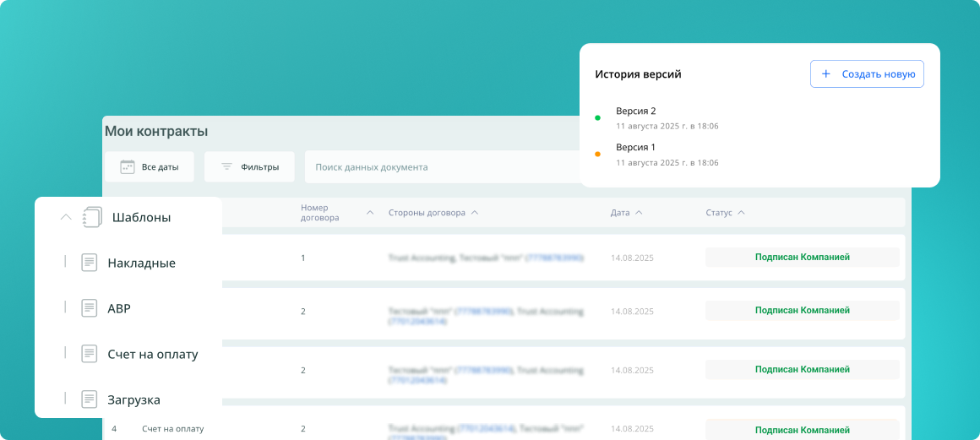Screen dimensions: 980x440
Task: Open the Накладные menu item
Action: 141,263
